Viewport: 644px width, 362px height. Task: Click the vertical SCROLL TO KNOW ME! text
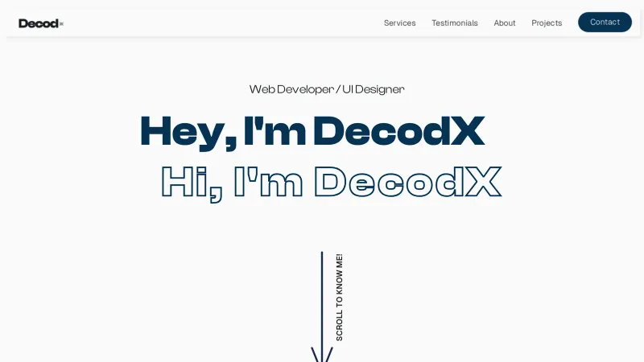[339, 297]
